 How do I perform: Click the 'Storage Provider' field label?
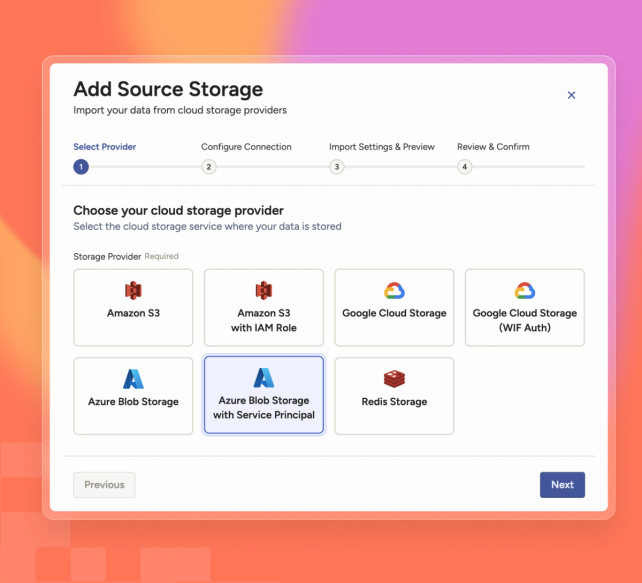click(107, 256)
